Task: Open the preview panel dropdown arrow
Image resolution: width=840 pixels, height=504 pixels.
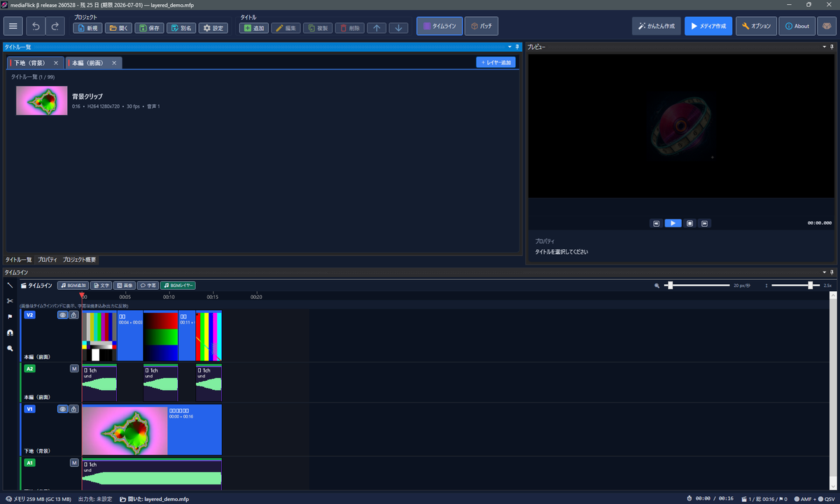Action: click(824, 47)
